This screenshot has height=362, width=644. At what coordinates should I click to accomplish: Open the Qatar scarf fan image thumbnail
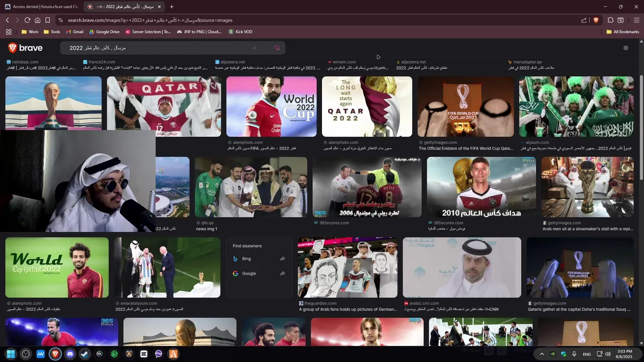tap(164, 107)
